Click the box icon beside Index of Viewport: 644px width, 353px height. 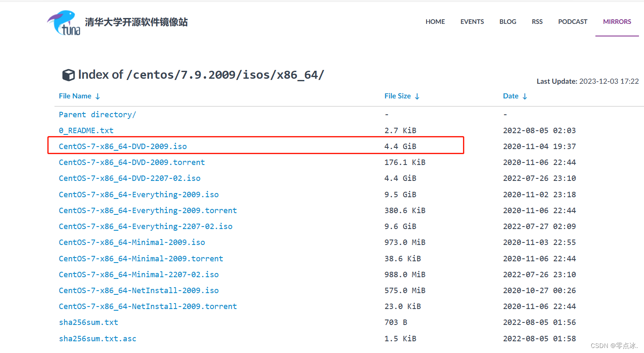pos(68,75)
